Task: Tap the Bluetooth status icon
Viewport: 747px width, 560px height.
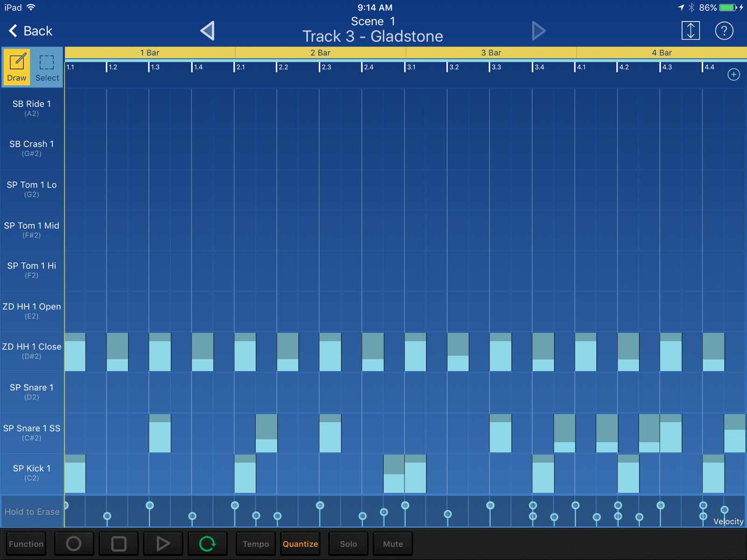Action: (691, 7)
